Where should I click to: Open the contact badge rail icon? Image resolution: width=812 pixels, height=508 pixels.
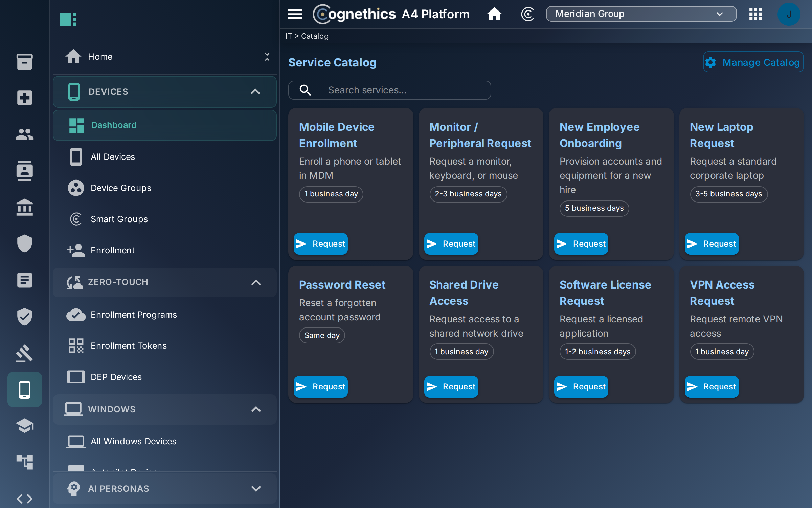point(24,171)
